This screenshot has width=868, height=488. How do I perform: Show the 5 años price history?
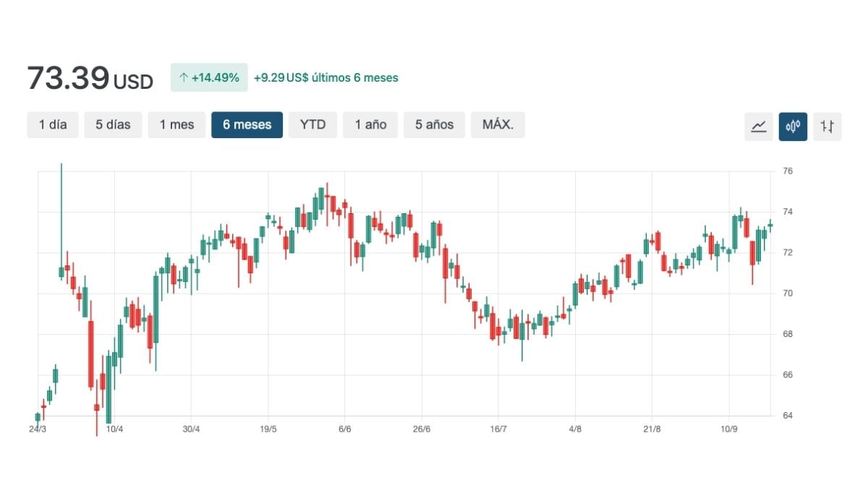click(x=434, y=124)
